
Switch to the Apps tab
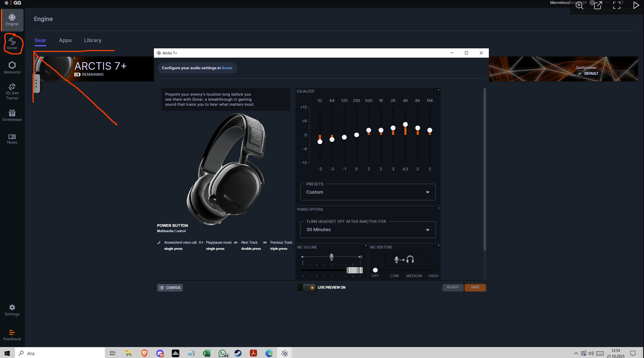pyautogui.click(x=65, y=40)
